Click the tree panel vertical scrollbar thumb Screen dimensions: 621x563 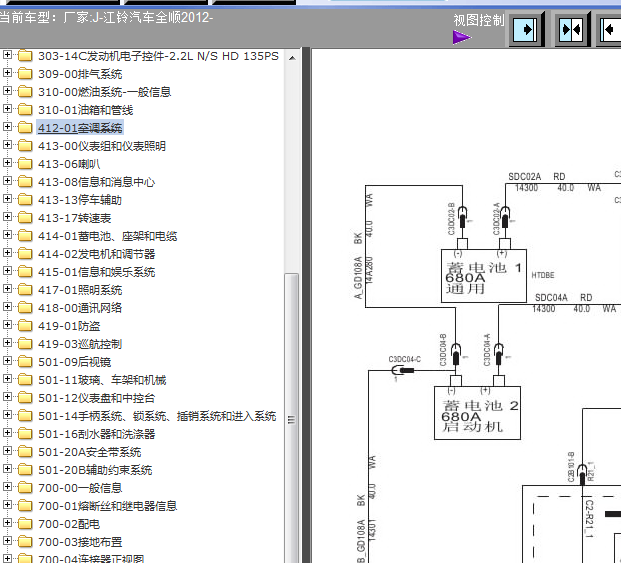click(292, 418)
